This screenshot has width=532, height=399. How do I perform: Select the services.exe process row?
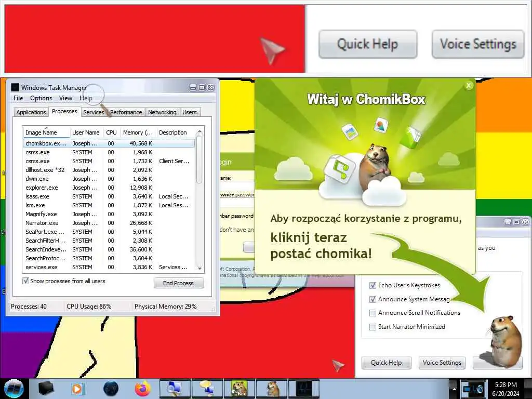[109, 267]
